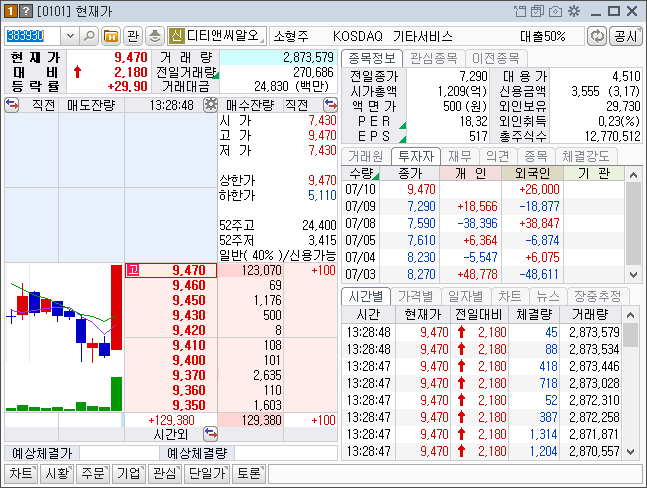Image resolution: width=647 pixels, height=488 pixels.
Task: Select the 투자자 tab
Action: (416, 156)
